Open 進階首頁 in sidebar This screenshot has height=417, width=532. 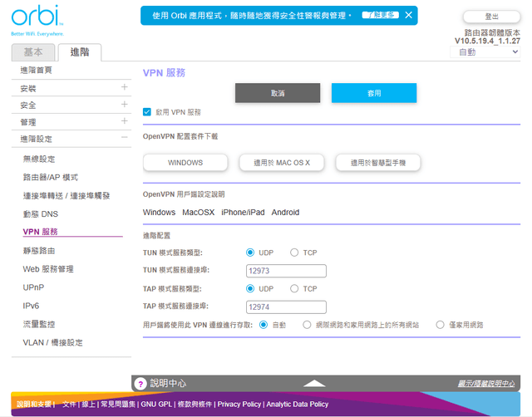click(36, 70)
